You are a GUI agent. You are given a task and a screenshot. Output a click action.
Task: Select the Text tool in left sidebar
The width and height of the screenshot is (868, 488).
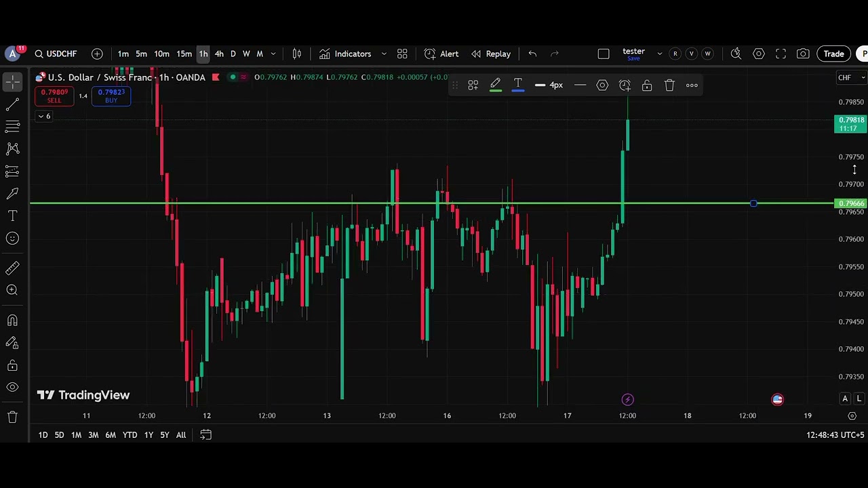pos(12,216)
